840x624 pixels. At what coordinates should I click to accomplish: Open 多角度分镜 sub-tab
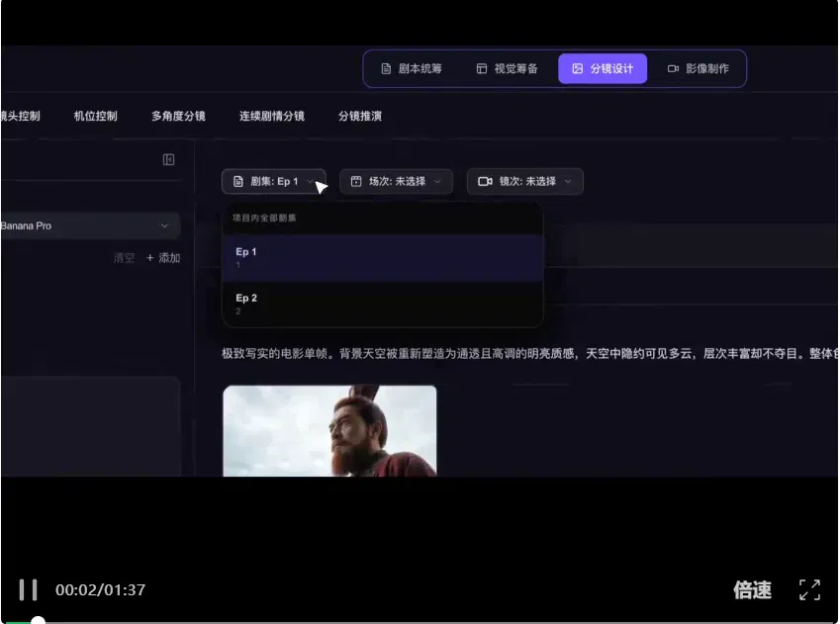click(178, 116)
